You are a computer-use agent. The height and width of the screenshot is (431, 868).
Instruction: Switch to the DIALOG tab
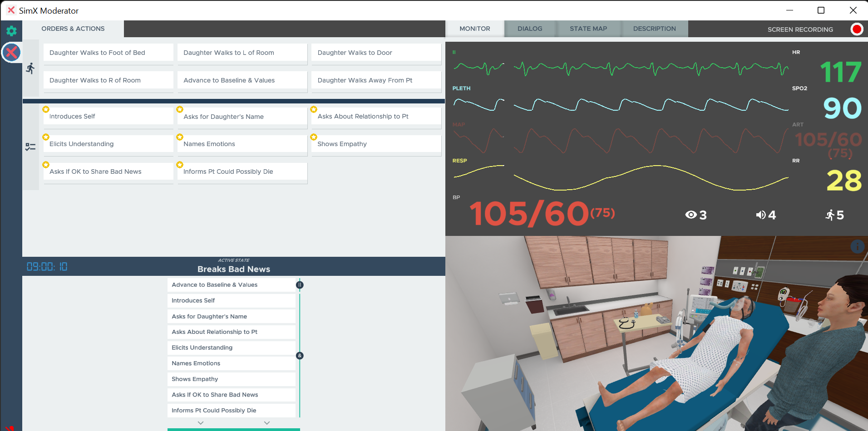point(530,29)
